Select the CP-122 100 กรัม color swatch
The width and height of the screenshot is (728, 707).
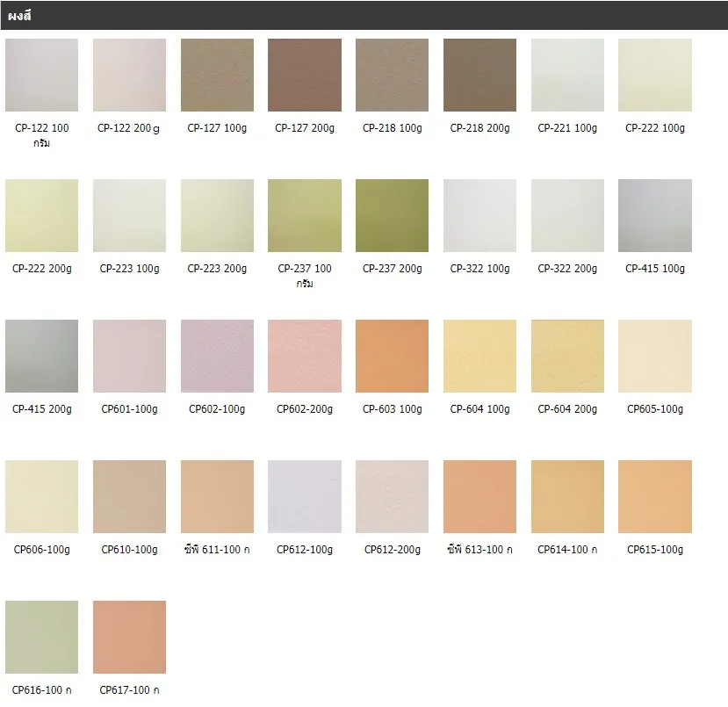point(42,75)
